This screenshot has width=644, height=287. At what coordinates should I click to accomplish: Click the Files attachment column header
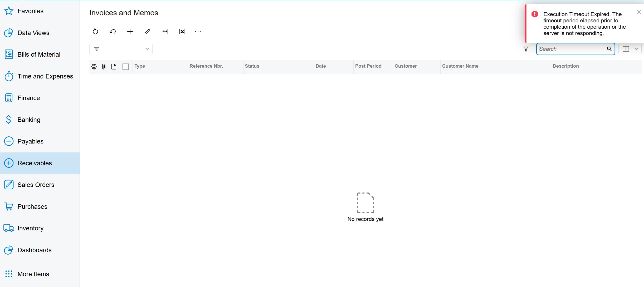point(104,67)
